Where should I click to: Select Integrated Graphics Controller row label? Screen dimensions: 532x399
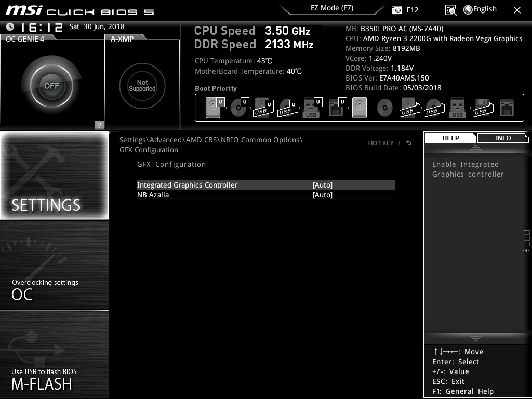point(187,185)
